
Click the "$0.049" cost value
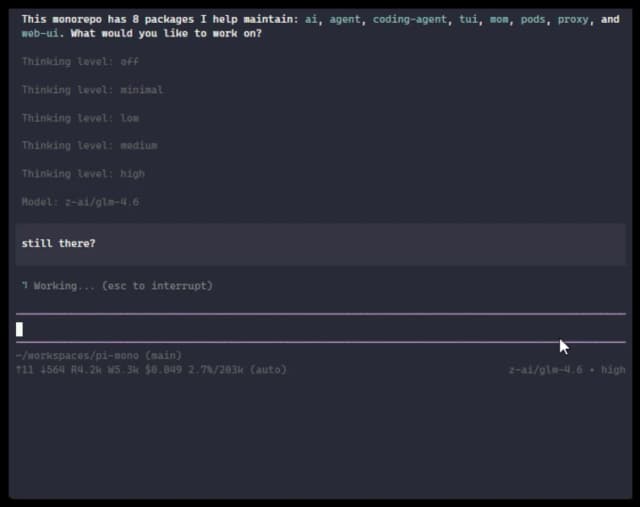(x=163, y=370)
